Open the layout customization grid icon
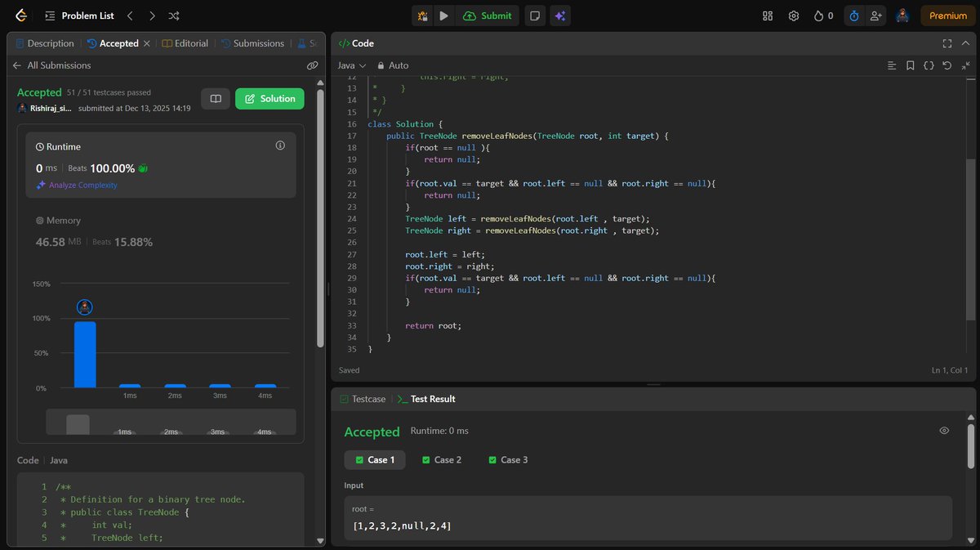This screenshot has width=980, height=550. point(767,16)
